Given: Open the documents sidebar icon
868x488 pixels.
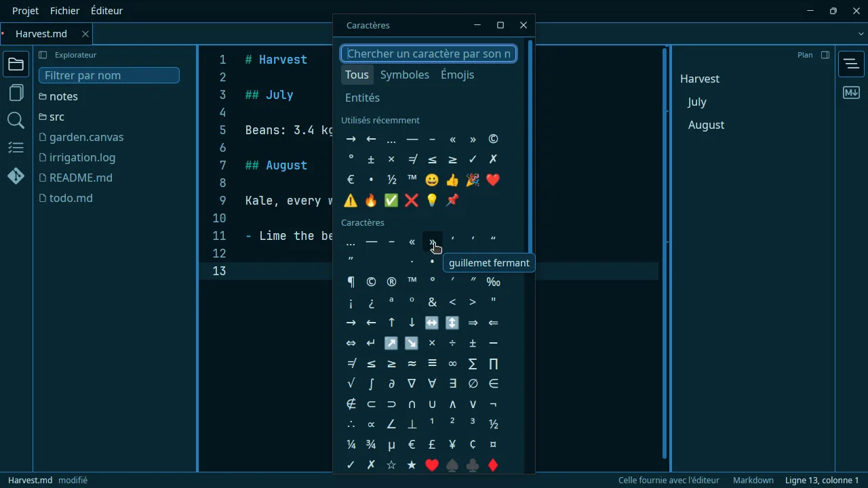Looking at the screenshot, I should tap(16, 93).
